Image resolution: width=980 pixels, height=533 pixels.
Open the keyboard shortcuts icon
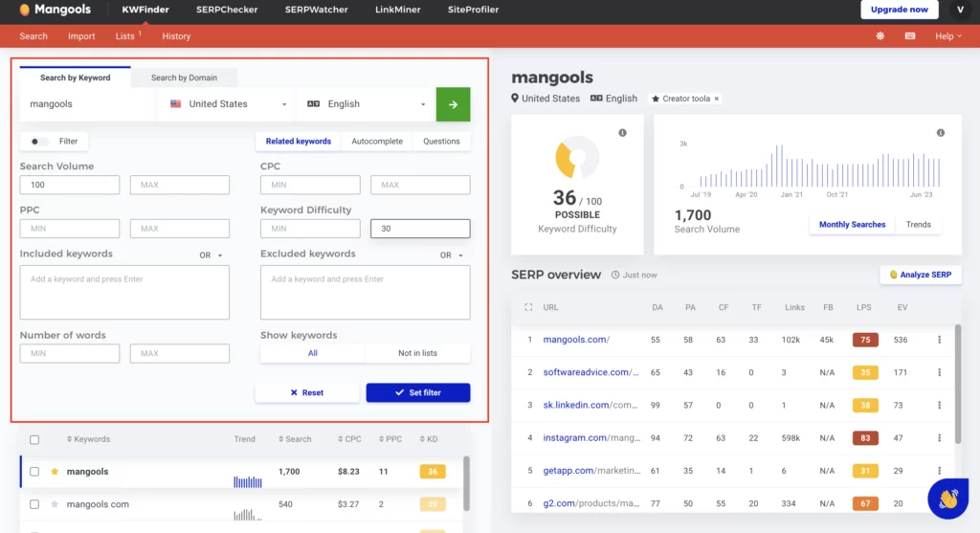pos(909,36)
